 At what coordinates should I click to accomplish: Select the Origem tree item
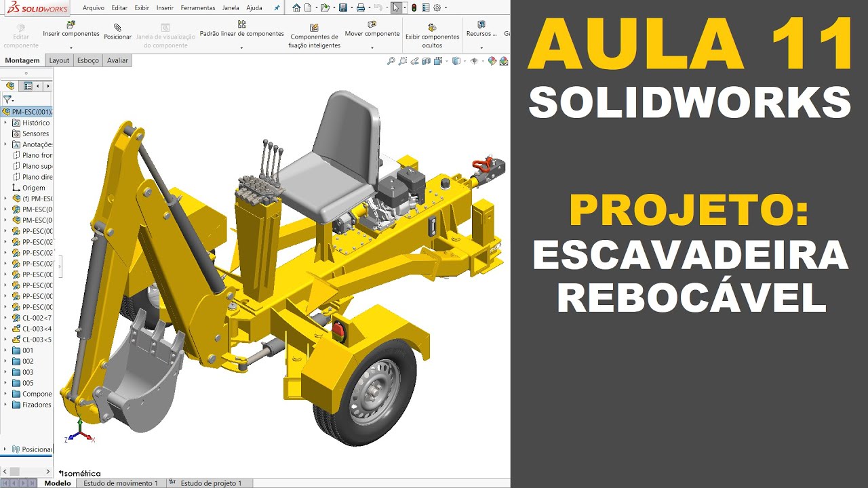28,188
